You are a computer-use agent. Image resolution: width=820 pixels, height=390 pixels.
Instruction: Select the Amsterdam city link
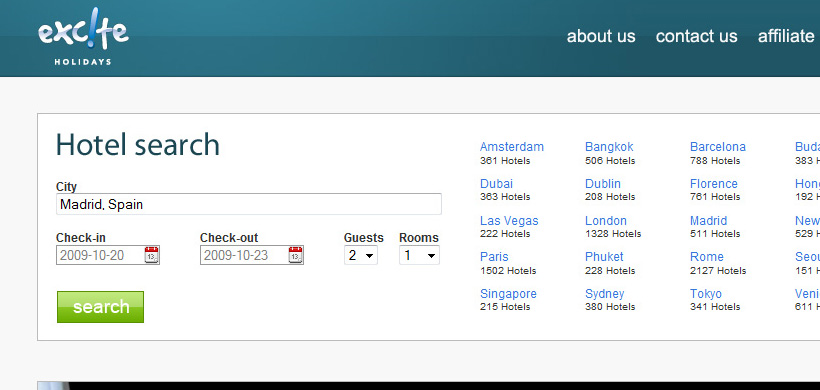(512, 147)
